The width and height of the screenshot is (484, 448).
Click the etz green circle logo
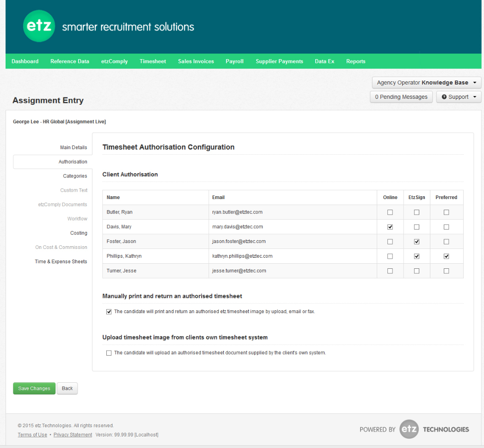(39, 26)
